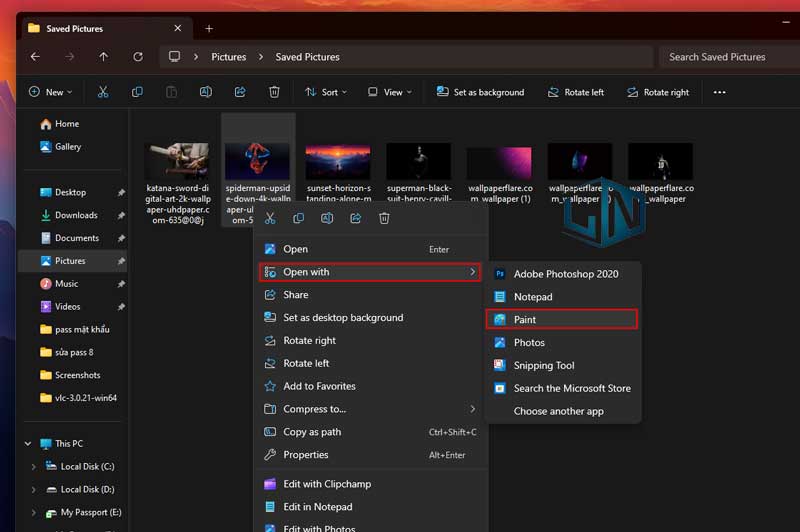Choose Photos in the Open with submenu
This screenshot has width=800, height=532.
click(x=562, y=342)
